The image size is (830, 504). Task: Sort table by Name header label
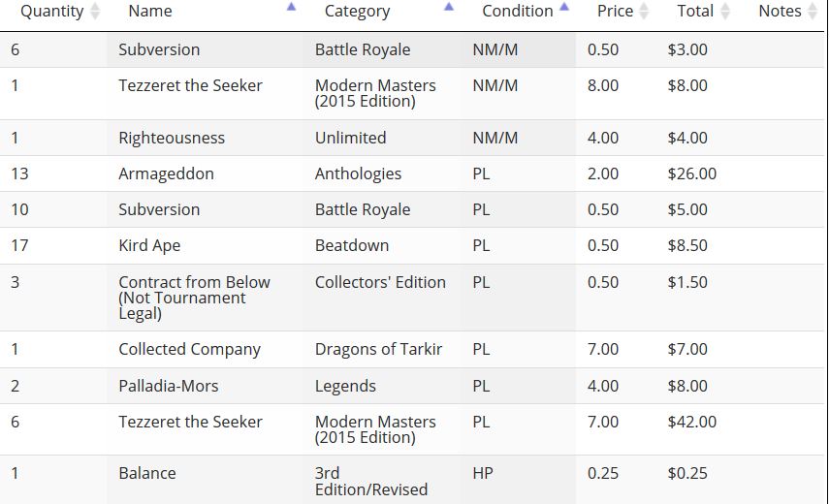[150, 12]
